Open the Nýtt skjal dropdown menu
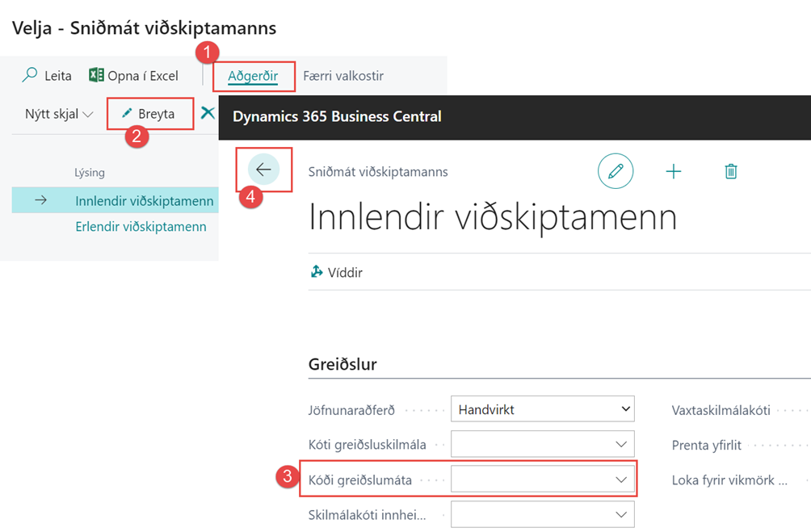The width and height of the screenshot is (811, 532). [x=59, y=114]
